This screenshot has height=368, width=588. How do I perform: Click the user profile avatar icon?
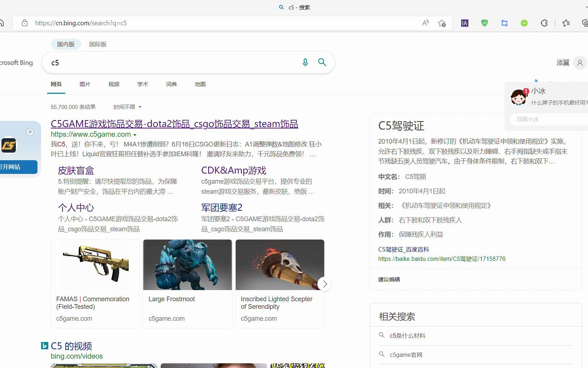(580, 63)
